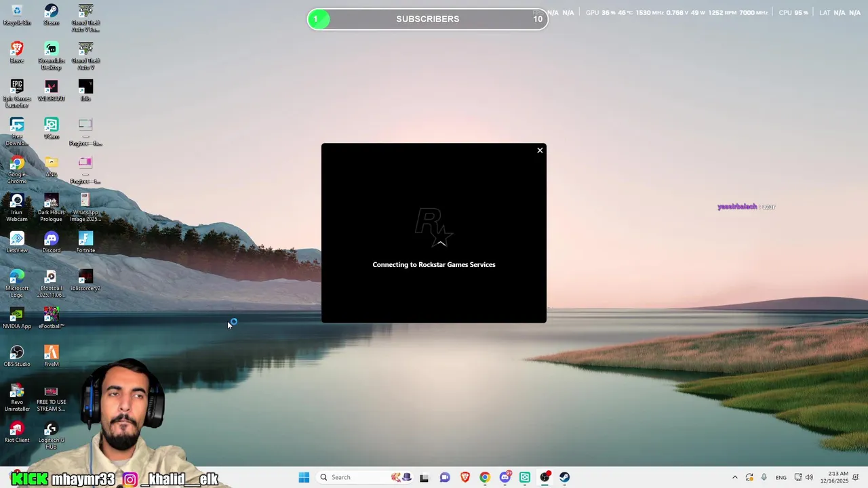Screen dimensions: 868x488
Task: Select the Iriun Webcam desktop shortcut
Action: (x=17, y=208)
